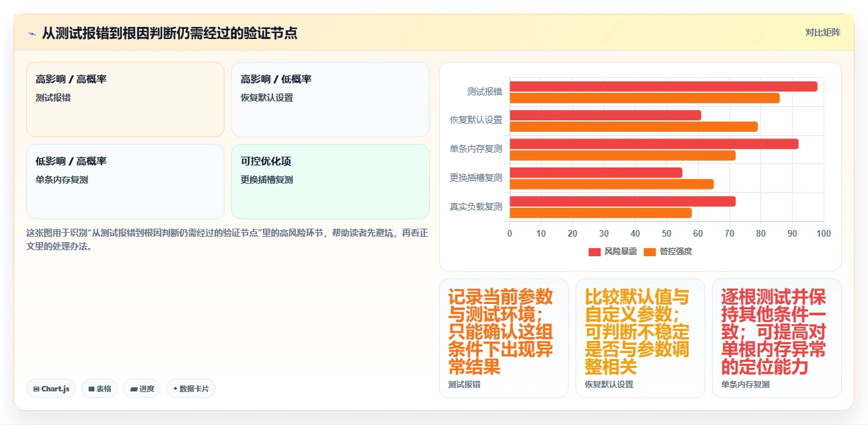Image resolution: width=868 pixels, height=425 pixels.
Task: Click the Chart.js tag chip
Action: 51,389
